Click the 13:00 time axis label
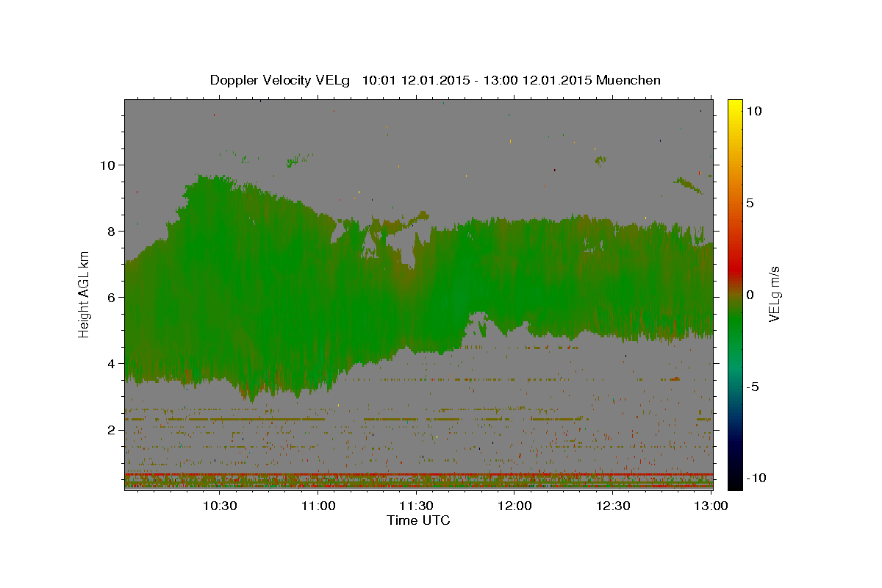 click(x=711, y=506)
